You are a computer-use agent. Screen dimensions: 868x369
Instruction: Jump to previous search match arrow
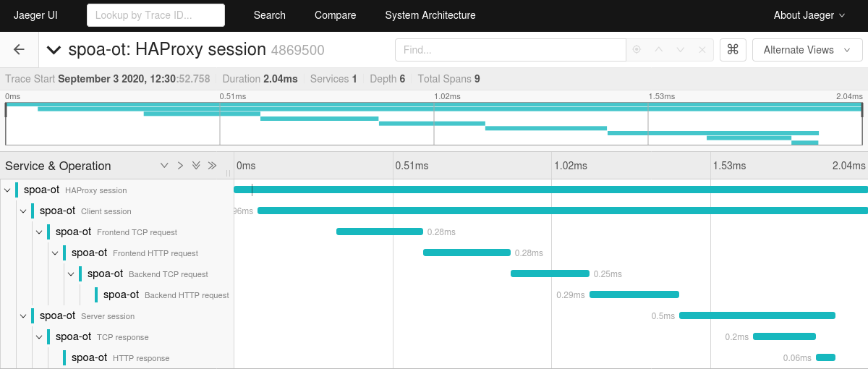click(658, 50)
